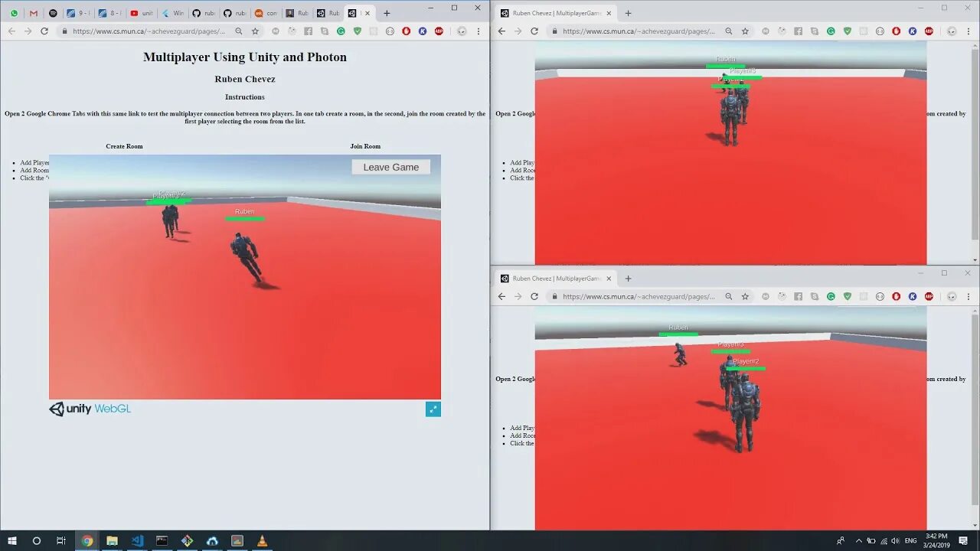Open a new tab in left window

387,13
